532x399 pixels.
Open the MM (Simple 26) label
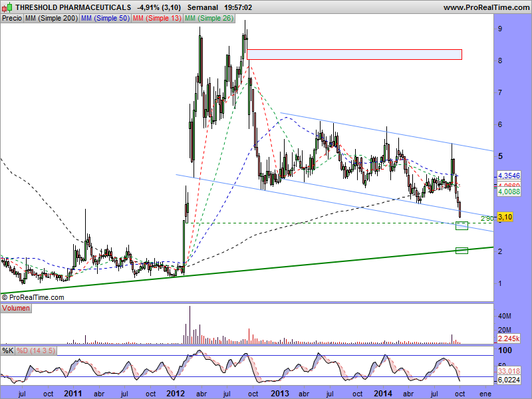click(x=209, y=18)
